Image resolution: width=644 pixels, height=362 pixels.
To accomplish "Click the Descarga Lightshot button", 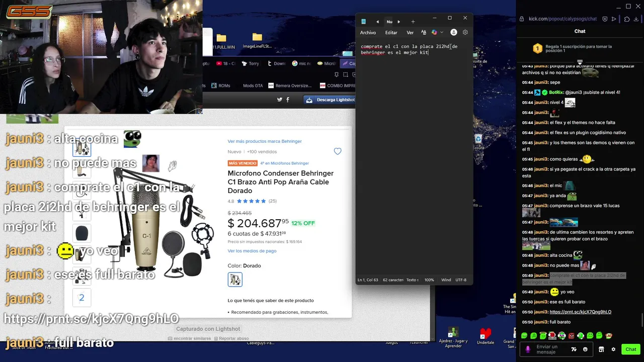I will pyautogui.click(x=330, y=100).
